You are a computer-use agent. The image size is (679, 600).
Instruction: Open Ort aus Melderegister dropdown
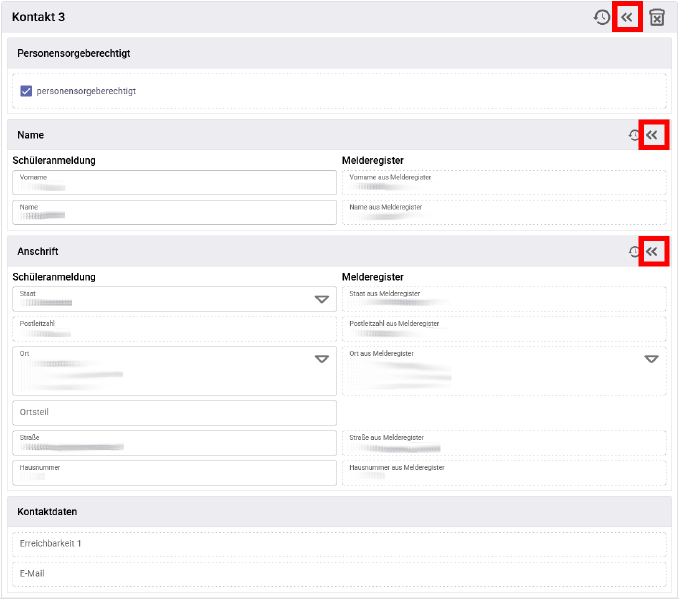click(x=651, y=359)
